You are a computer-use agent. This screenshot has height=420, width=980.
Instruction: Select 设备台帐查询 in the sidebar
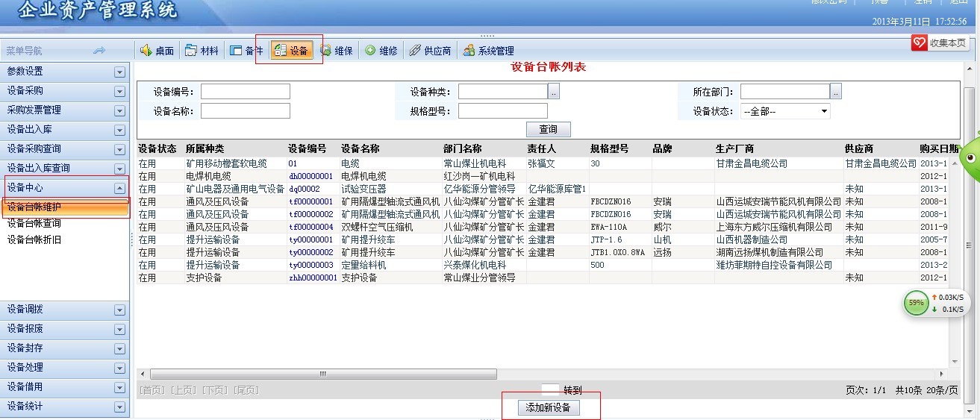[x=34, y=223]
